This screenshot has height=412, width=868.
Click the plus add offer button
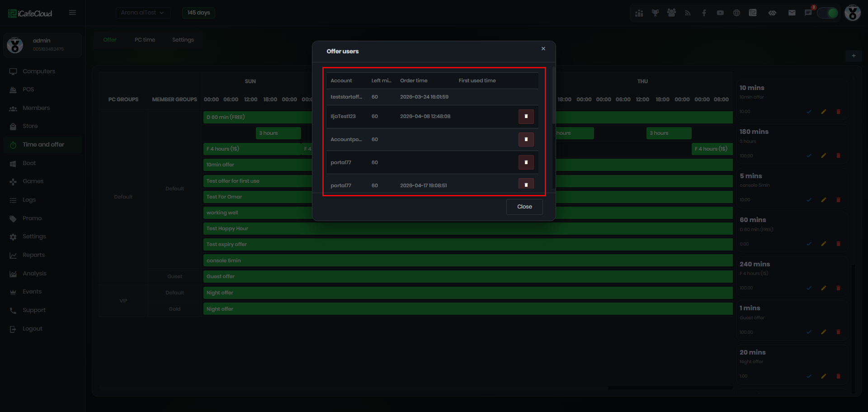tap(854, 56)
